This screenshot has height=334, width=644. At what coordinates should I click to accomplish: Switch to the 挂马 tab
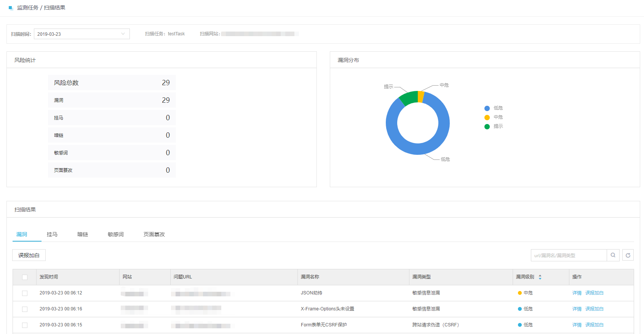pos(52,234)
